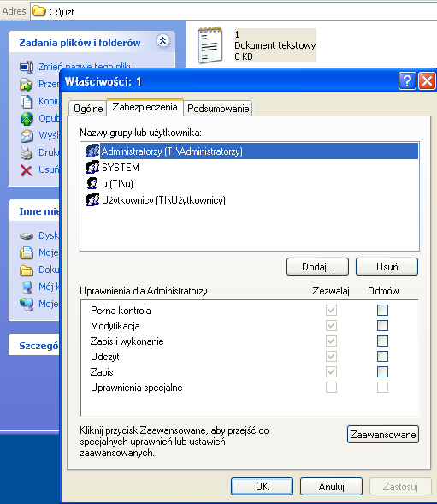This screenshot has width=437, height=504.
Task: Click the help question mark button in dialog title
Action: pyautogui.click(x=407, y=80)
